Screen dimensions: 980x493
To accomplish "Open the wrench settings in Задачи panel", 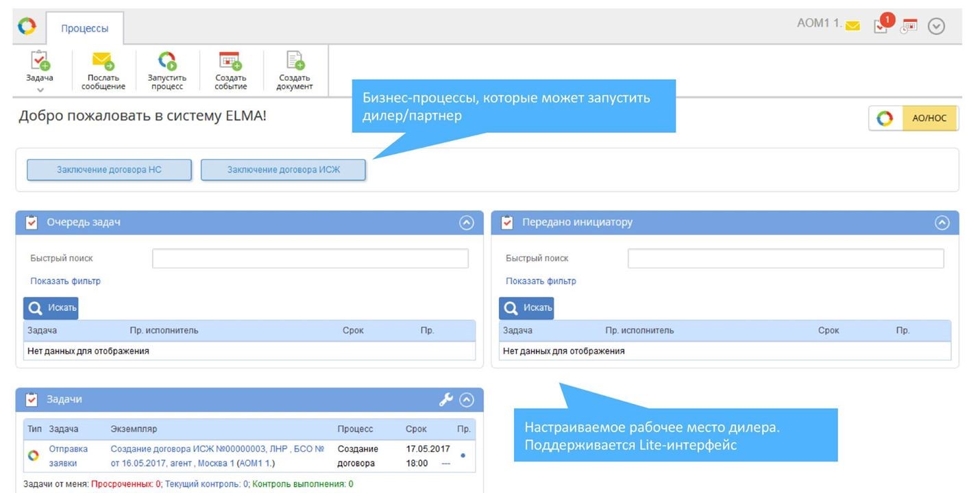I will click(x=445, y=400).
